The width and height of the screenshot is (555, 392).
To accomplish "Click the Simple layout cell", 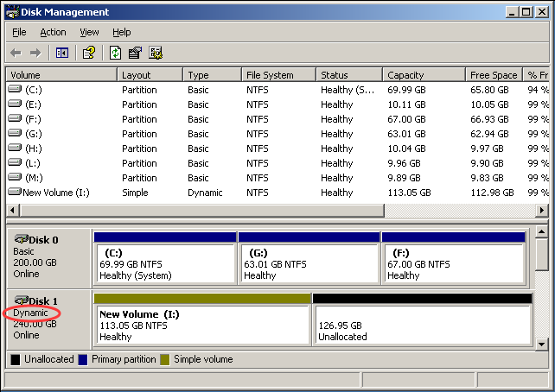I will pyautogui.click(x=135, y=193).
